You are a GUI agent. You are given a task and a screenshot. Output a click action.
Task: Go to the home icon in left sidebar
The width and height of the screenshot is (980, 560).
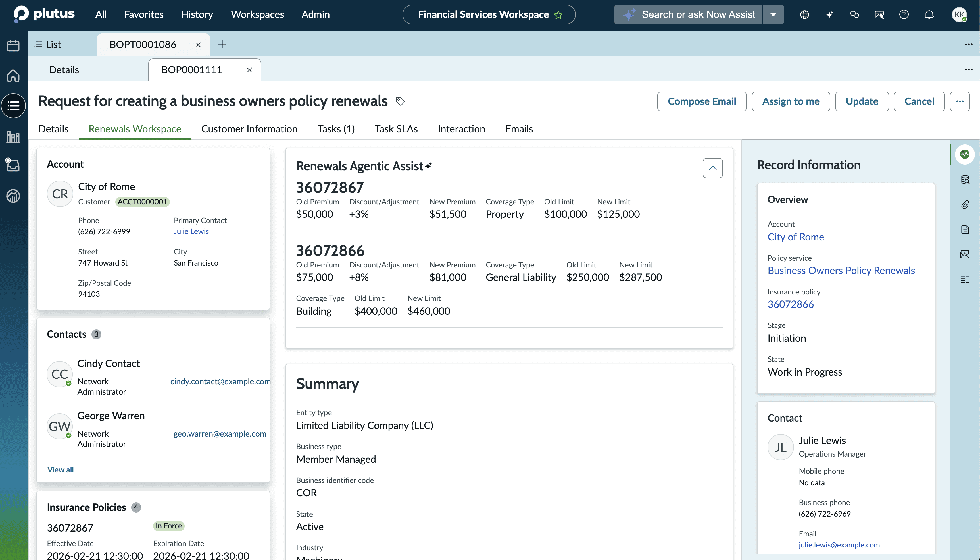pyautogui.click(x=13, y=76)
